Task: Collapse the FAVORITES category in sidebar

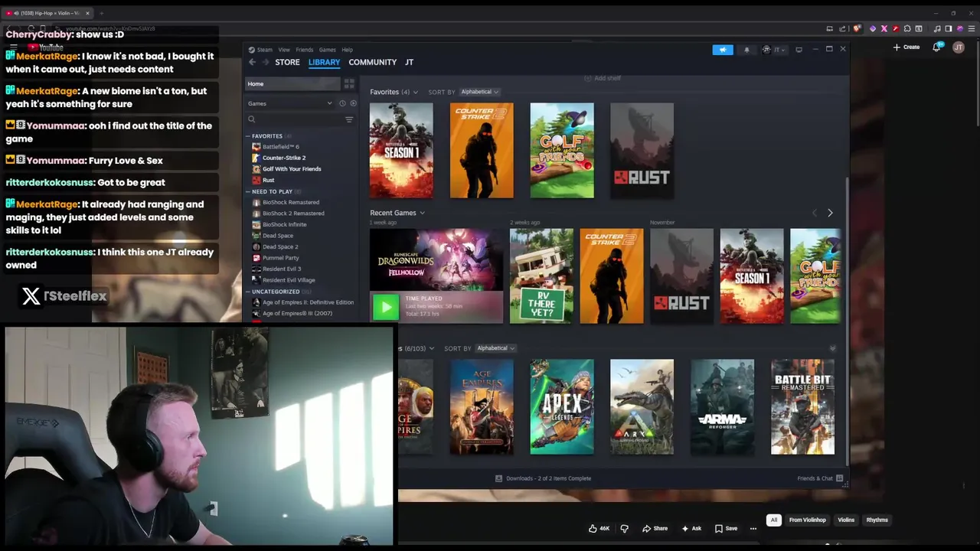Action: [x=248, y=136]
